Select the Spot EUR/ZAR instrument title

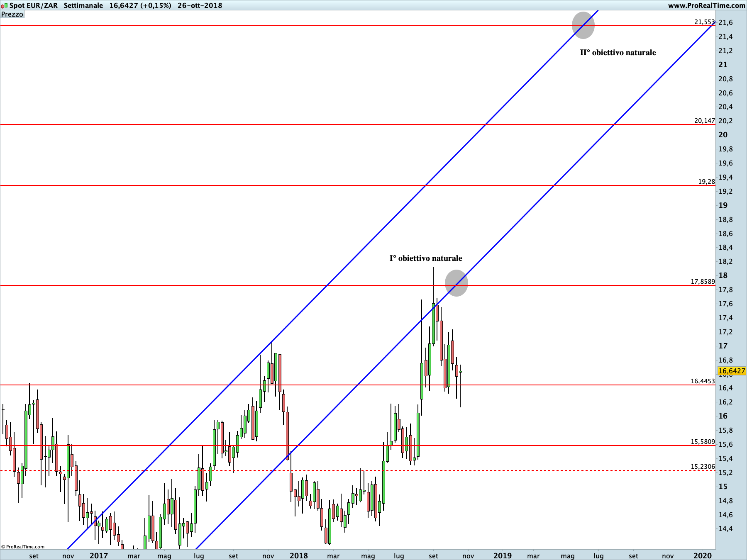(x=34, y=5)
